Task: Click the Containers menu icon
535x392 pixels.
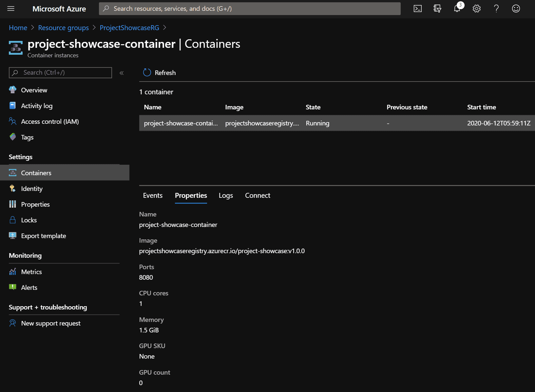Action: tap(13, 173)
